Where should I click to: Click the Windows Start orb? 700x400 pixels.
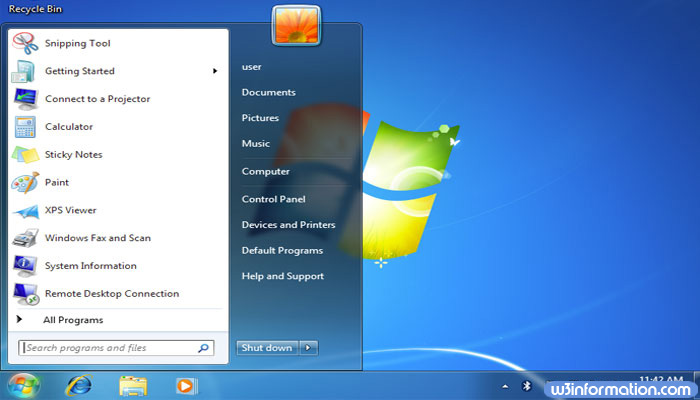[x=24, y=386]
